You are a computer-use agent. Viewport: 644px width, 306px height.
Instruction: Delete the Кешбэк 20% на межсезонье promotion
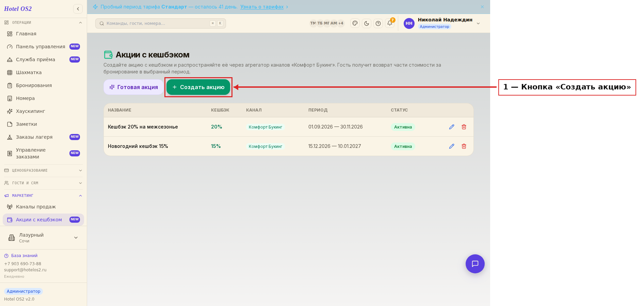click(x=464, y=127)
